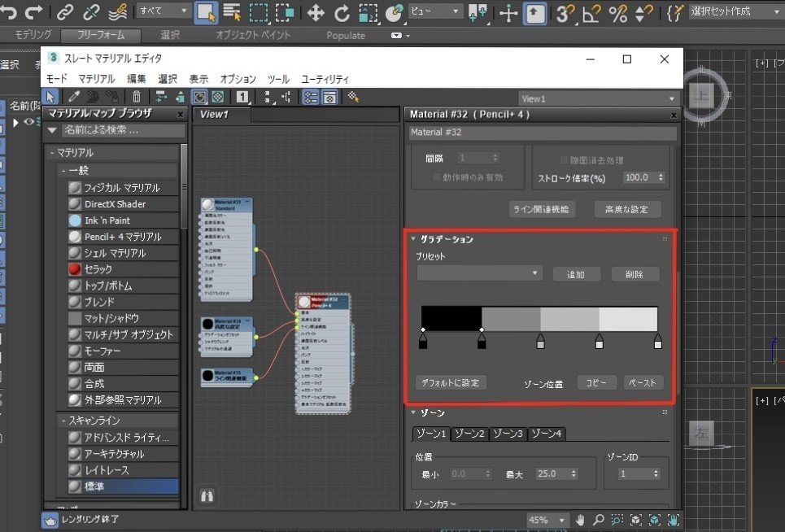Open the オプション menu in Slate editor
This screenshot has width=785, height=532.
[x=238, y=79]
